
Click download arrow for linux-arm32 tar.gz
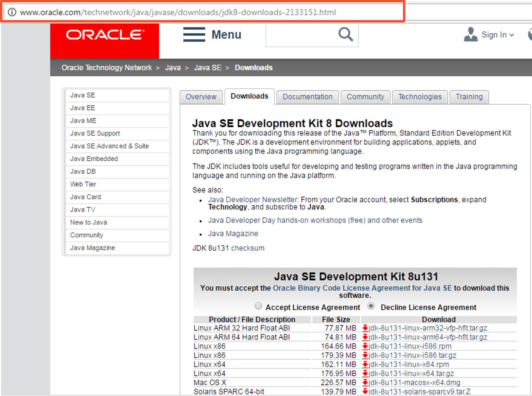(x=365, y=328)
